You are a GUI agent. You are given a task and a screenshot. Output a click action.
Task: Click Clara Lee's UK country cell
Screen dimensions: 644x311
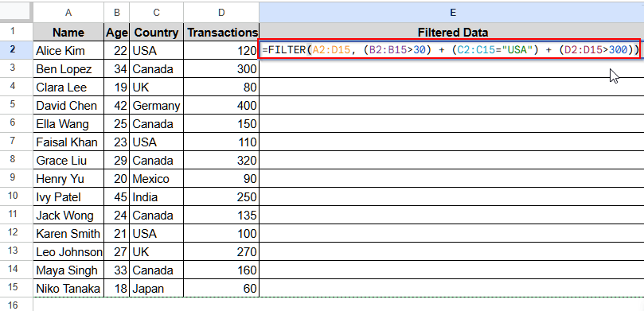tap(157, 87)
